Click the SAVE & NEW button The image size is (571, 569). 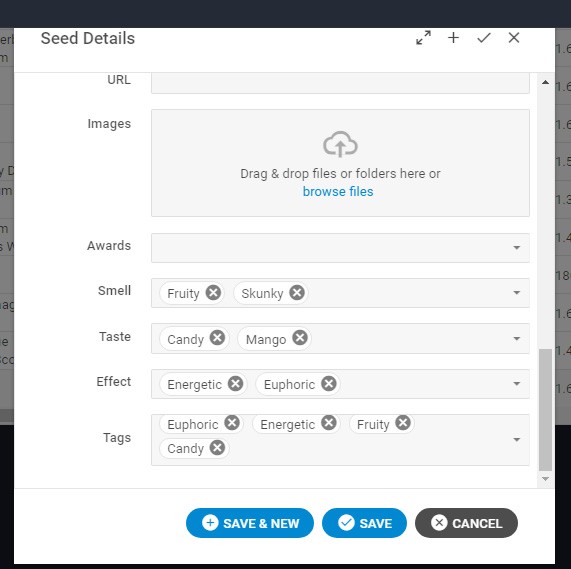tap(250, 523)
